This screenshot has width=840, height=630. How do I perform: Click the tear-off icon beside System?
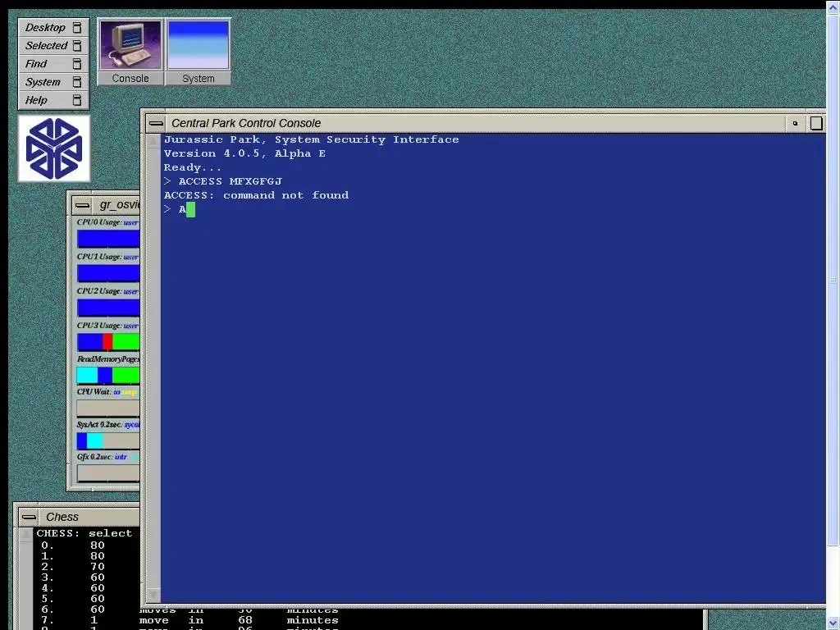click(77, 82)
